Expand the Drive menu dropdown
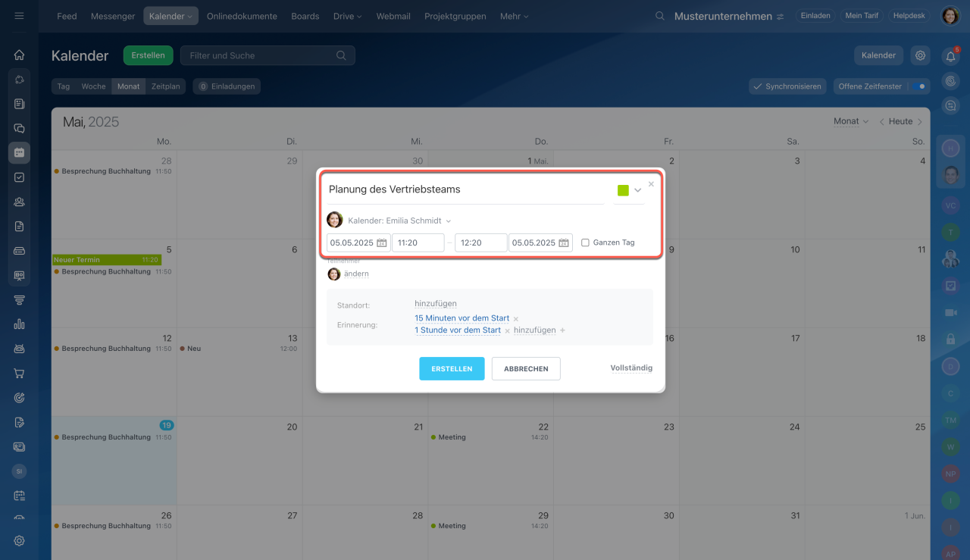The image size is (970, 560). pyautogui.click(x=347, y=16)
